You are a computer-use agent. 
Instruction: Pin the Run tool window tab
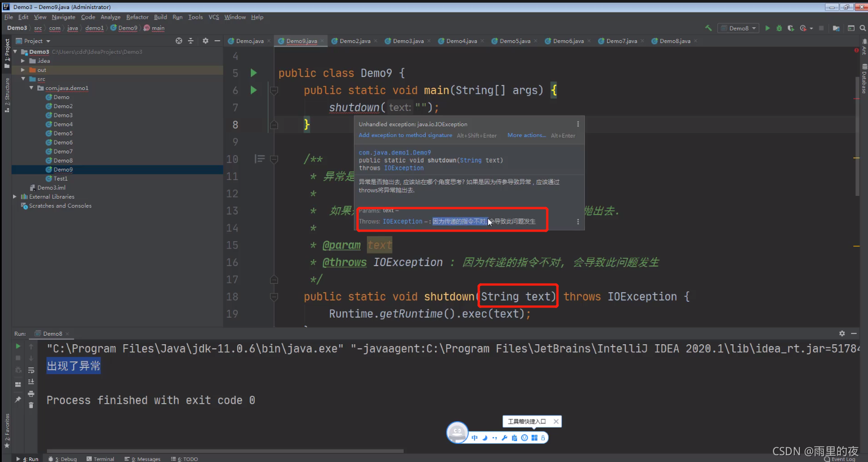tap(18, 398)
